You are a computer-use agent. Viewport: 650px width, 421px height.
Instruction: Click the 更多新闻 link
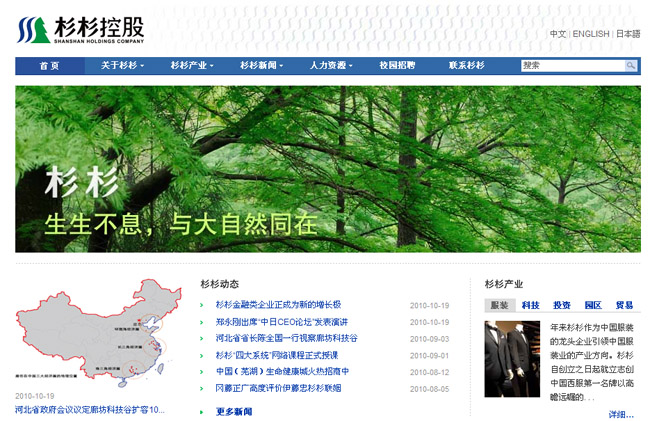pyautogui.click(x=234, y=411)
